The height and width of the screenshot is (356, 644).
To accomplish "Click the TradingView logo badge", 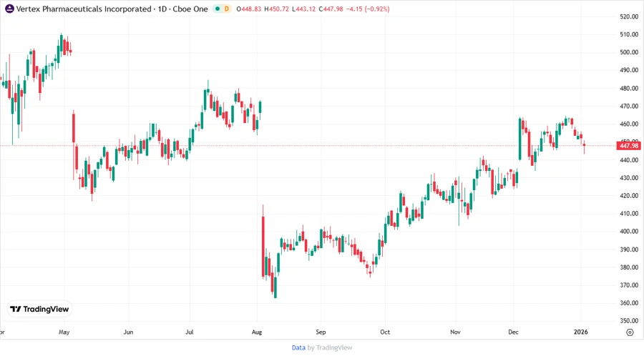I will click(40, 310).
